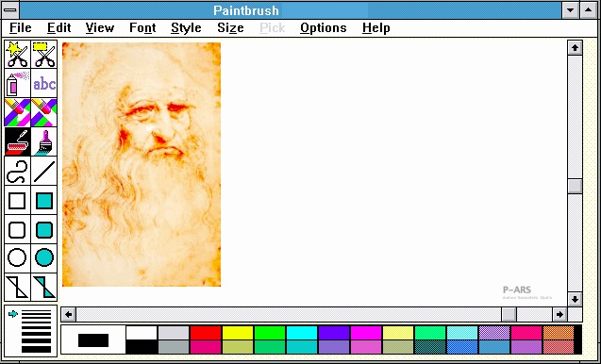Open the Font menu
601x364 pixels.
pos(142,28)
